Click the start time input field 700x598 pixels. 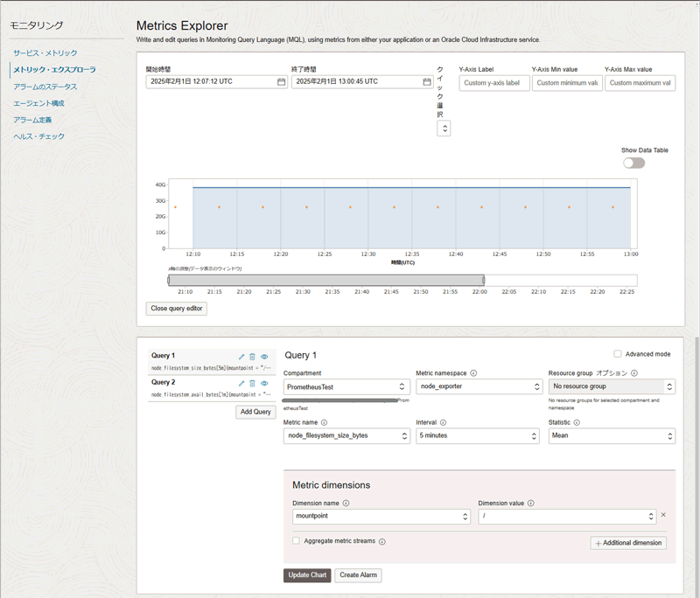[216, 81]
